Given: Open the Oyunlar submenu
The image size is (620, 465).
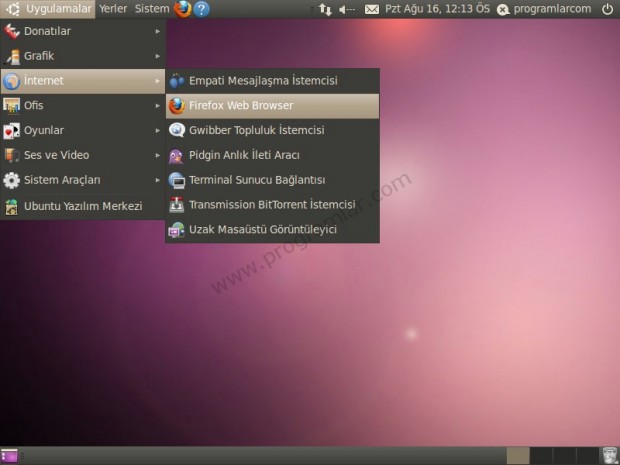Looking at the screenshot, I should tap(83, 130).
